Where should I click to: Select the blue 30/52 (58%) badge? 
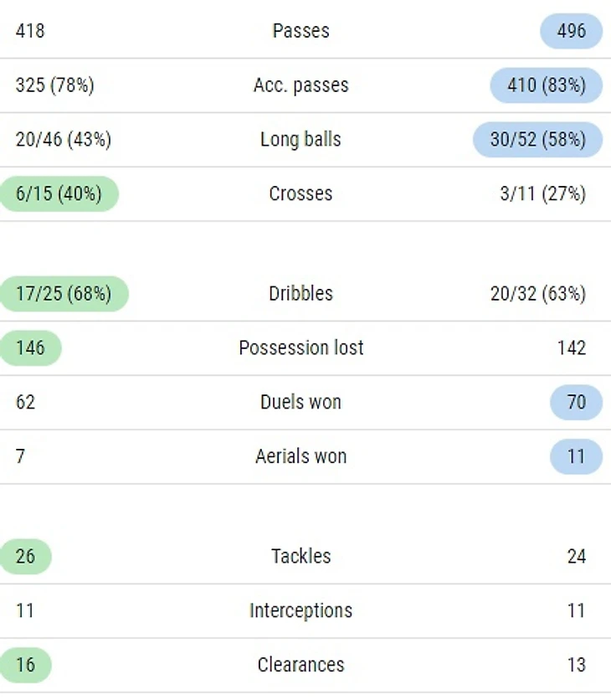(x=538, y=140)
